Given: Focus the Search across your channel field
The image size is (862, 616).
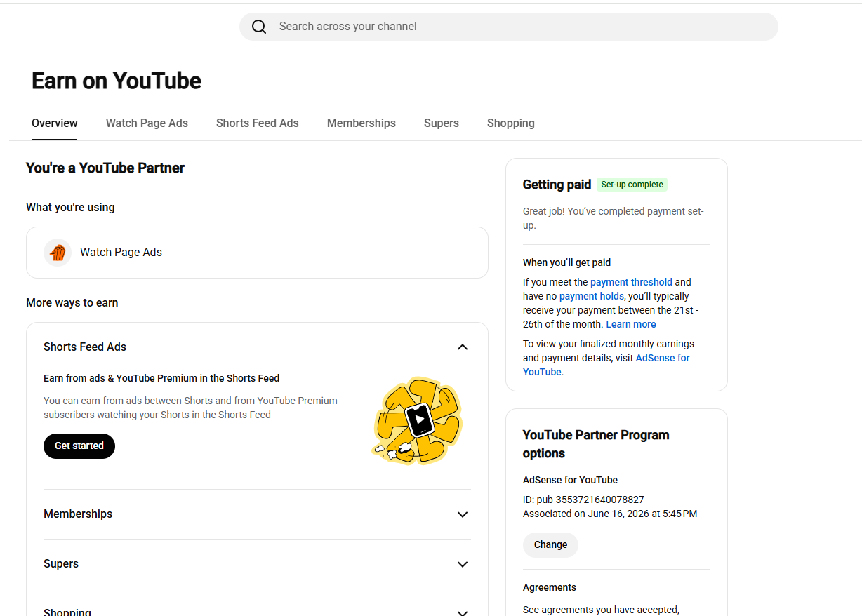Looking at the screenshot, I should (509, 27).
